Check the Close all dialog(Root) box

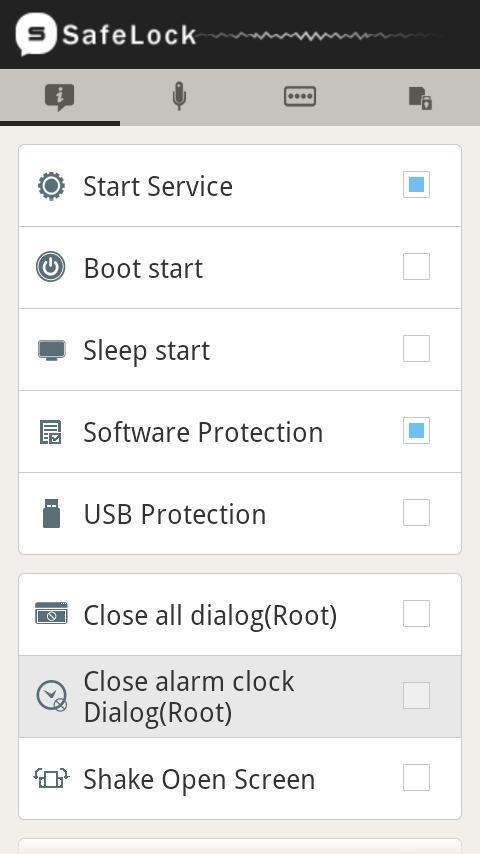[416, 614]
